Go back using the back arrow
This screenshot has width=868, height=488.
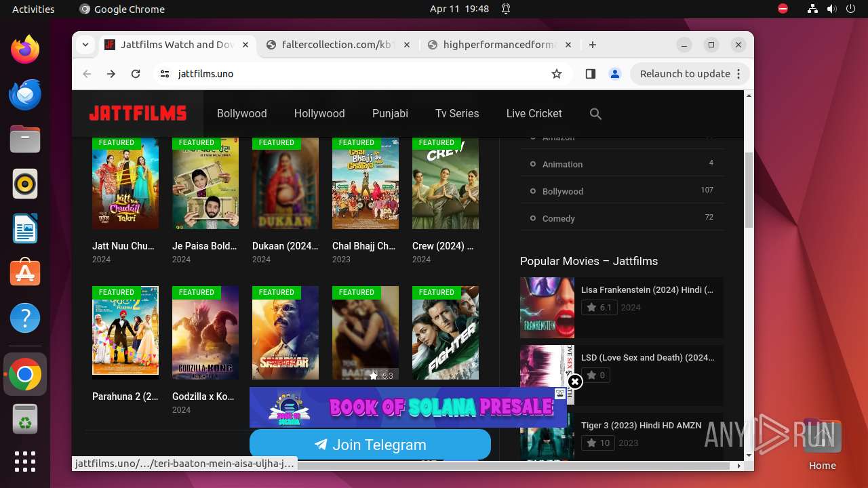[x=87, y=74]
